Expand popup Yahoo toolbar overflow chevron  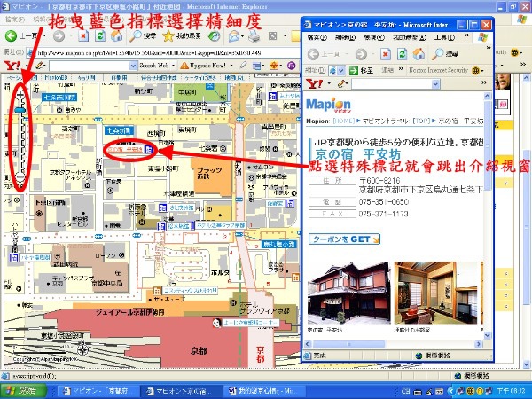pos(484,82)
